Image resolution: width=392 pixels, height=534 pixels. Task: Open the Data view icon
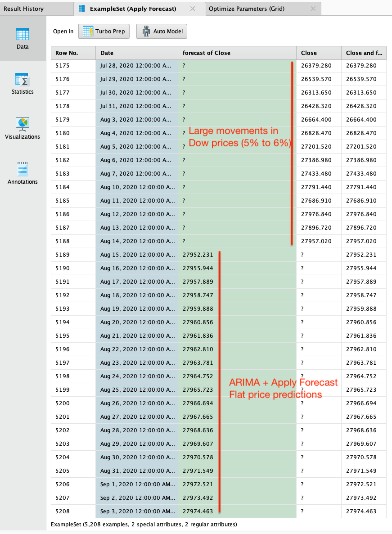[x=23, y=34]
